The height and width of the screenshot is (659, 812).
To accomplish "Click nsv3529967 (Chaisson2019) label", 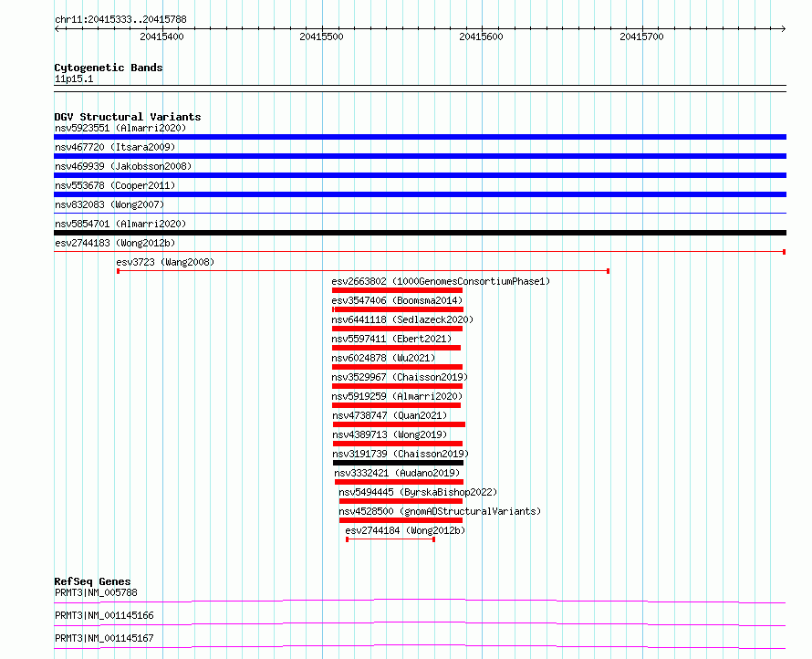I will pos(400,377).
